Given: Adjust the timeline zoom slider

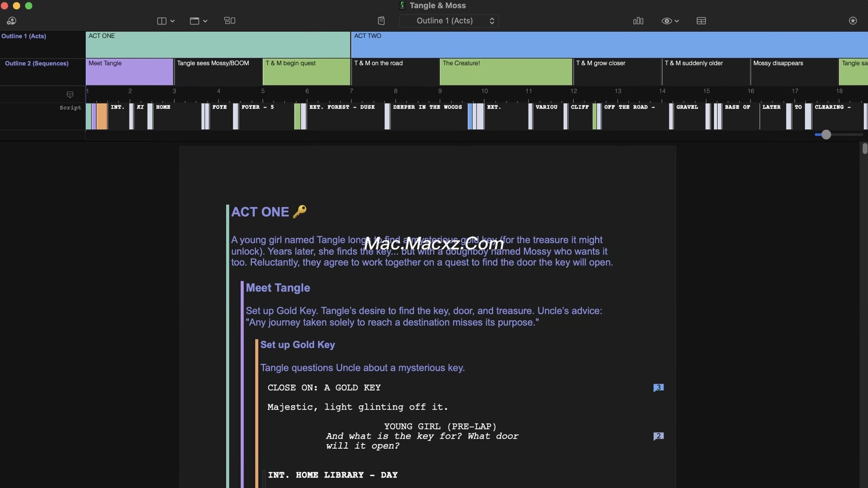Looking at the screenshot, I should [x=826, y=135].
